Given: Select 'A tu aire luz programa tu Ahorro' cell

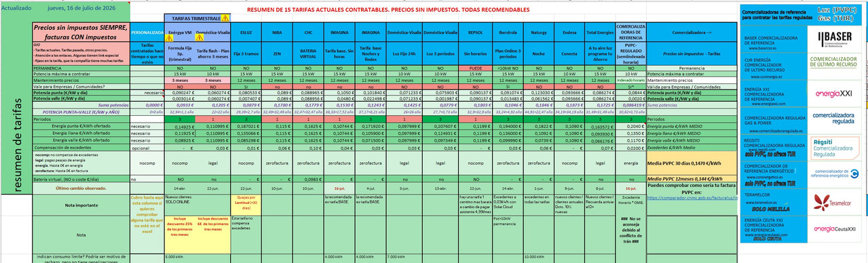Looking at the screenshot, I should pyautogui.click(x=600, y=54).
